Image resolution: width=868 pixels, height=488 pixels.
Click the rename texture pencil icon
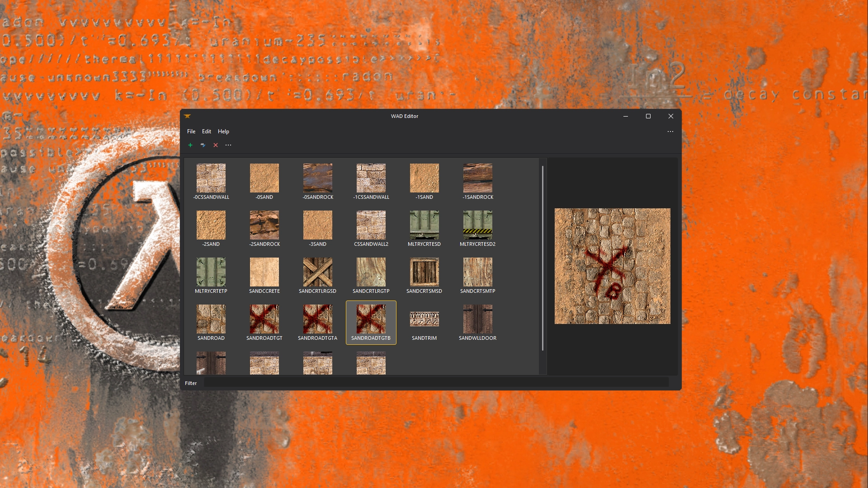[x=203, y=145]
